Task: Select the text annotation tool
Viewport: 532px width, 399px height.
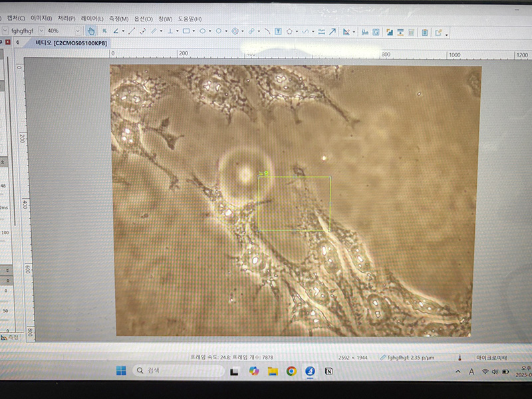Action: [278, 31]
